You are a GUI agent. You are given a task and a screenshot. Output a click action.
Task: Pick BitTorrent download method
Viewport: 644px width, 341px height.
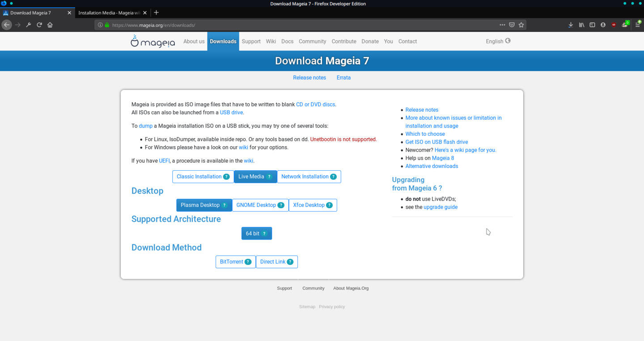click(235, 262)
